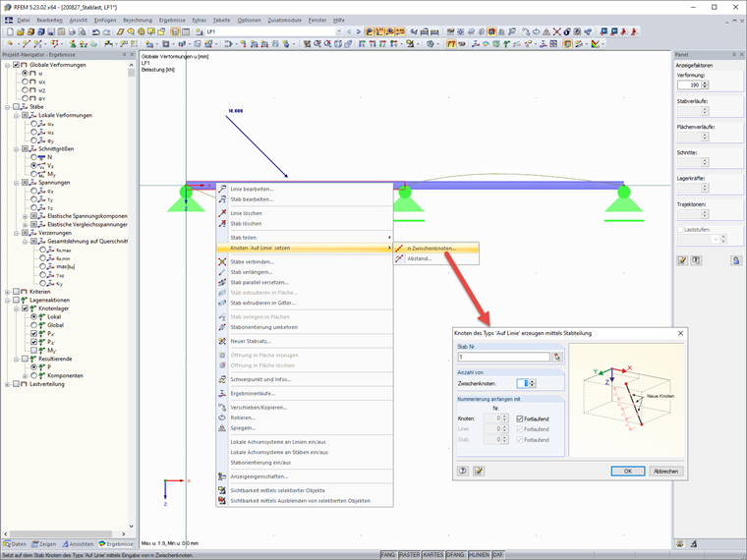Click Abbrechen in the dialog
747x560 pixels.
(666, 471)
